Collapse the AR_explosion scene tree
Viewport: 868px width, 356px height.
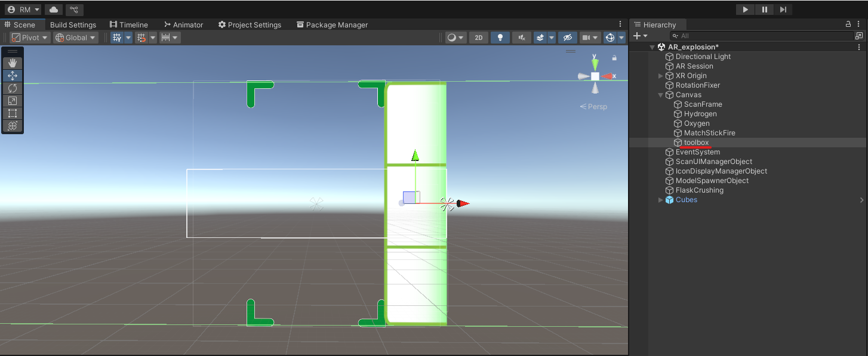pos(652,47)
